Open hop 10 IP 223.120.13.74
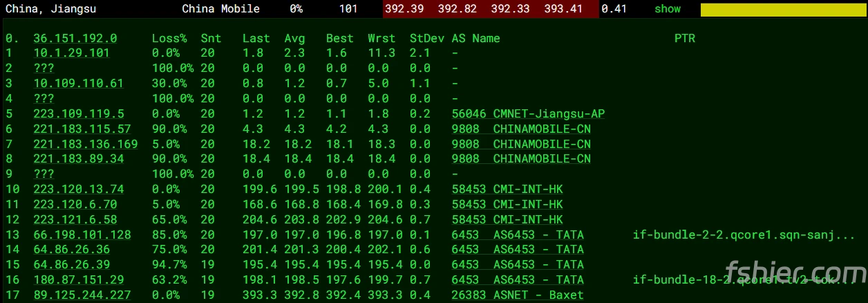Screen dimensions: 868x303 [79, 189]
